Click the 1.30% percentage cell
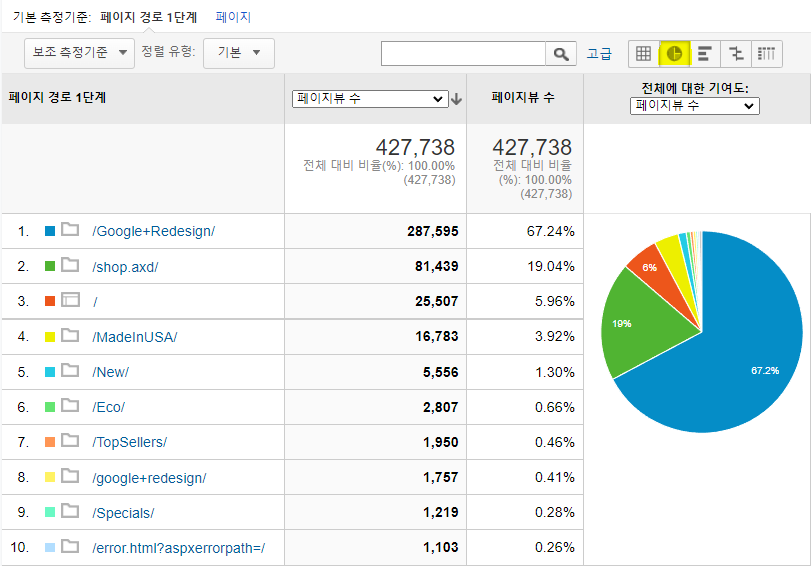This screenshot has height=566, width=811. tap(554, 372)
